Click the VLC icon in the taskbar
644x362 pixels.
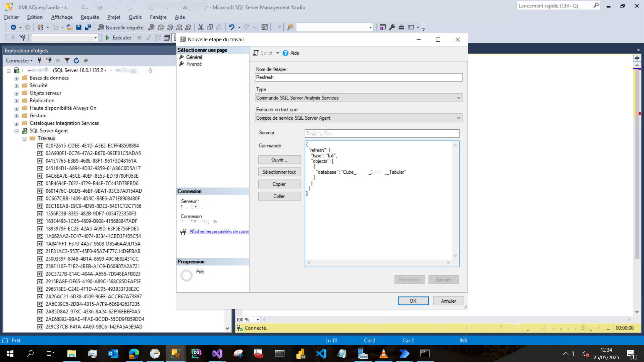pyautogui.click(x=383, y=354)
